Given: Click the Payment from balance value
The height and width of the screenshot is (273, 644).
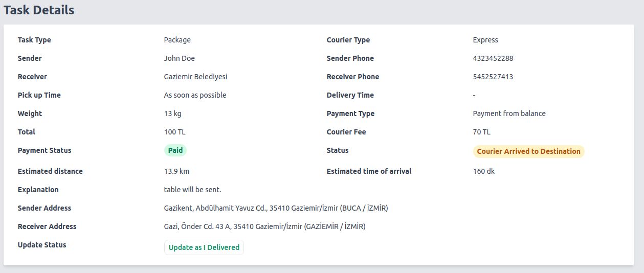Looking at the screenshot, I should [x=509, y=113].
